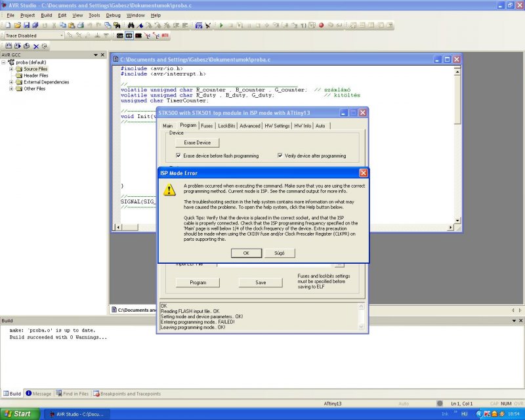This screenshot has width=525, height=420.
Task: Close the ISP Mode Error dialog
Action: click(364, 173)
